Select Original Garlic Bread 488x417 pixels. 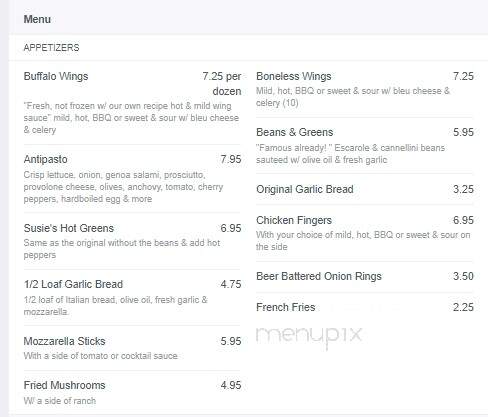(x=305, y=189)
